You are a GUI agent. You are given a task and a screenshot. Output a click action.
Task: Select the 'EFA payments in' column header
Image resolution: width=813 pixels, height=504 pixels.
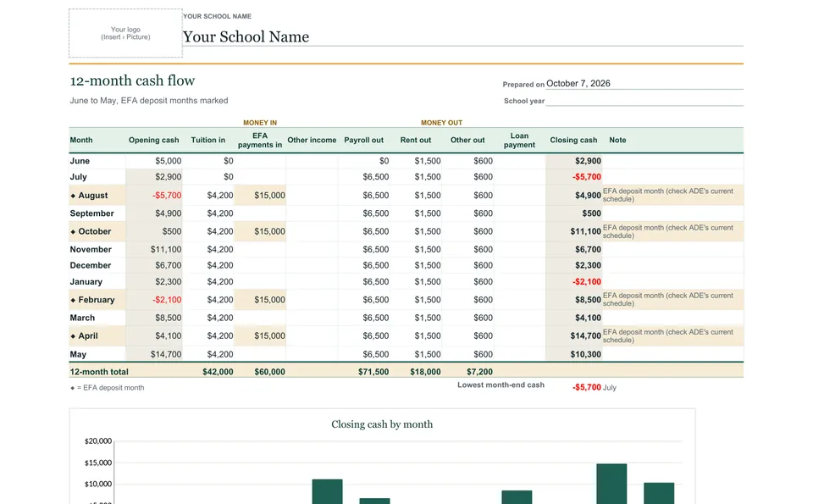260,140
